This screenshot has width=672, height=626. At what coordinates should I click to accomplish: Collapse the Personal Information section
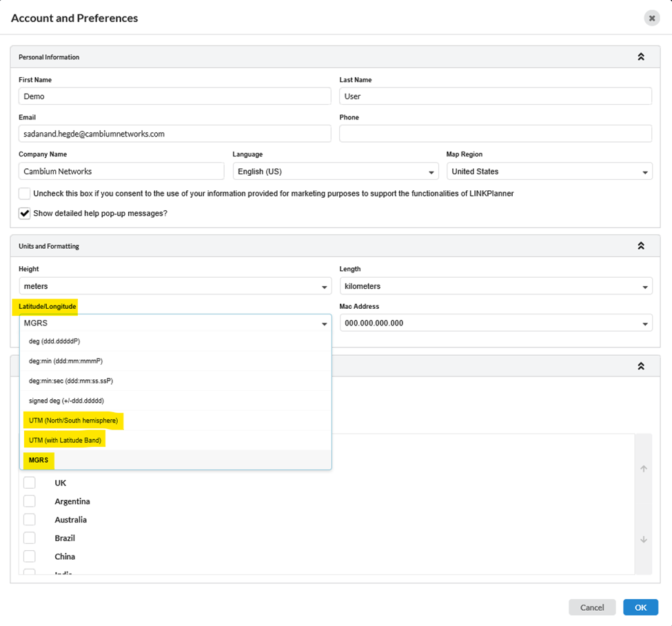coord(640,57)
